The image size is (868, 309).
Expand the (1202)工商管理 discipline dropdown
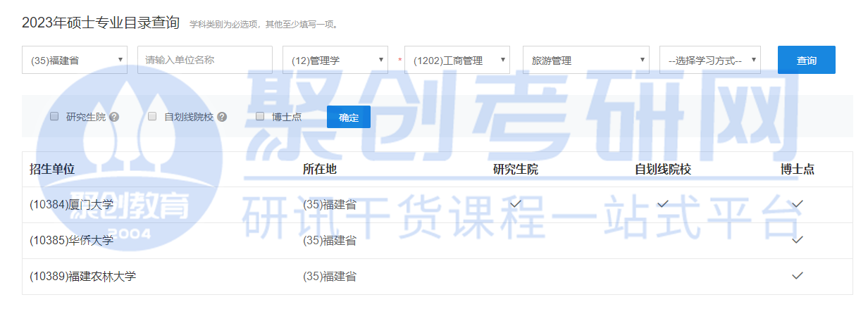pos(457,60)
